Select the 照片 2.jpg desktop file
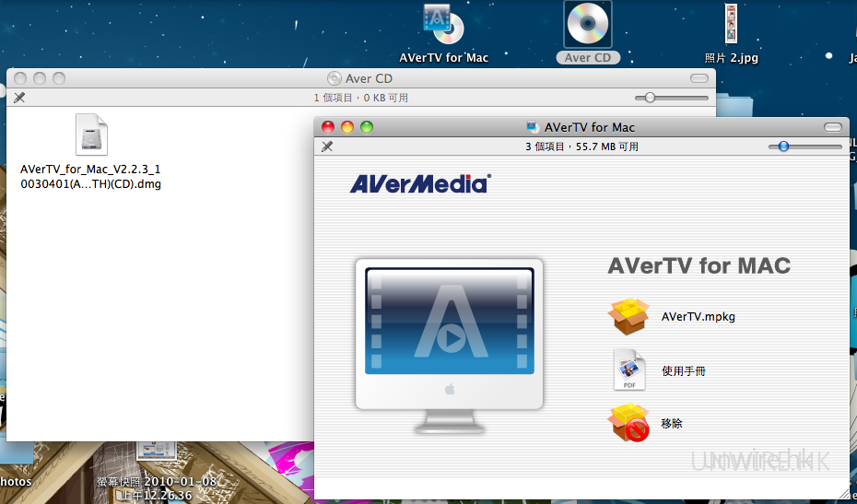Viewport: 857px width, 504px height. point(731,25)
